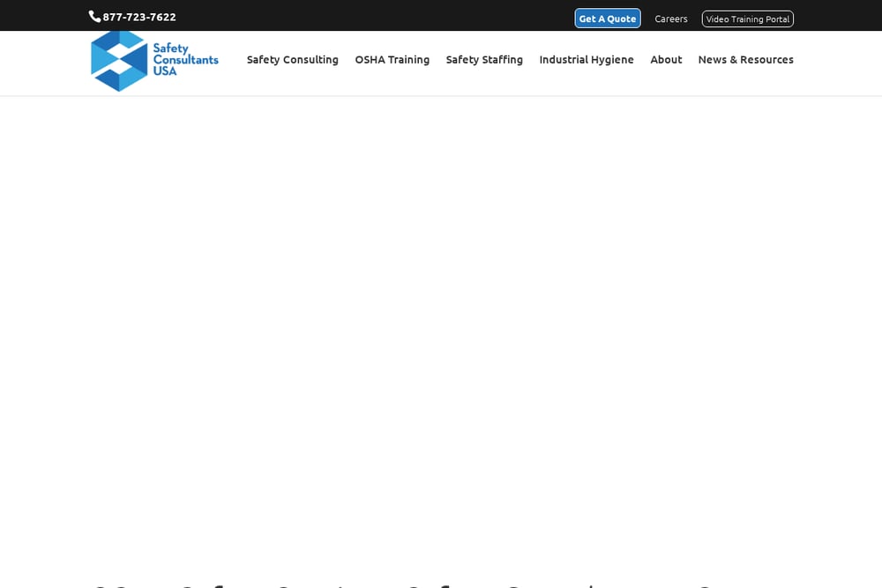Image resolution: width=882 pixels, height=588 pixels.
Task: Expand the About menu
Action: click(x=666, y=60)
